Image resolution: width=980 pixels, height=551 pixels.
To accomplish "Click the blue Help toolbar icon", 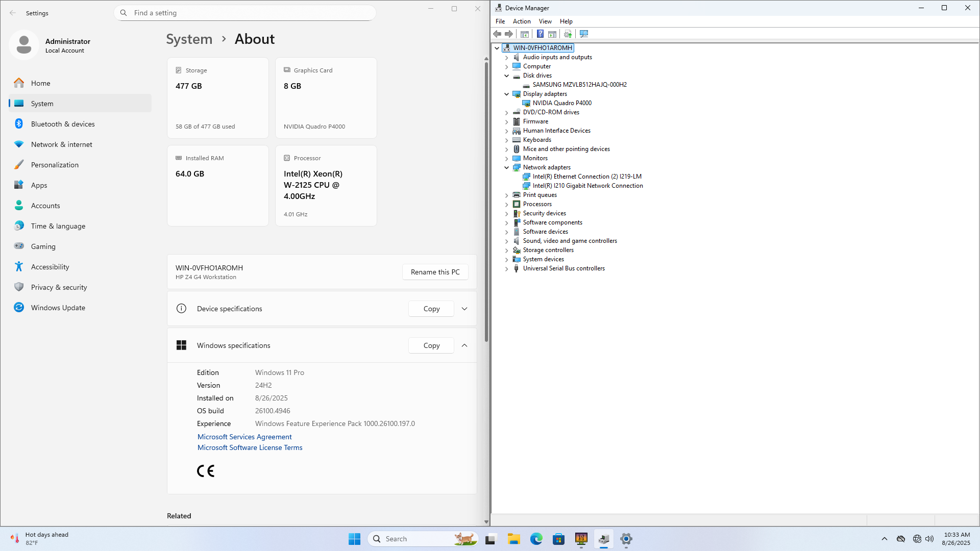I will pyautogui.click(x=540, y=34).
